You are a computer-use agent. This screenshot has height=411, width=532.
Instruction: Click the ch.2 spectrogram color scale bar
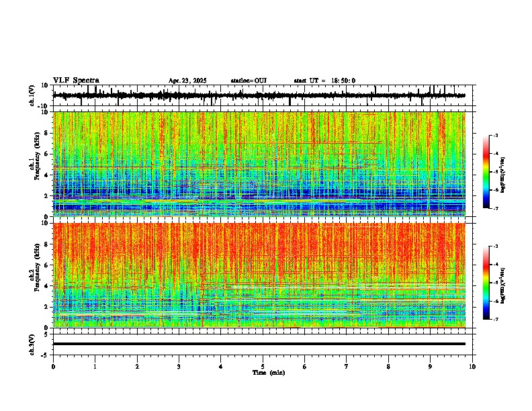point(486,283)
